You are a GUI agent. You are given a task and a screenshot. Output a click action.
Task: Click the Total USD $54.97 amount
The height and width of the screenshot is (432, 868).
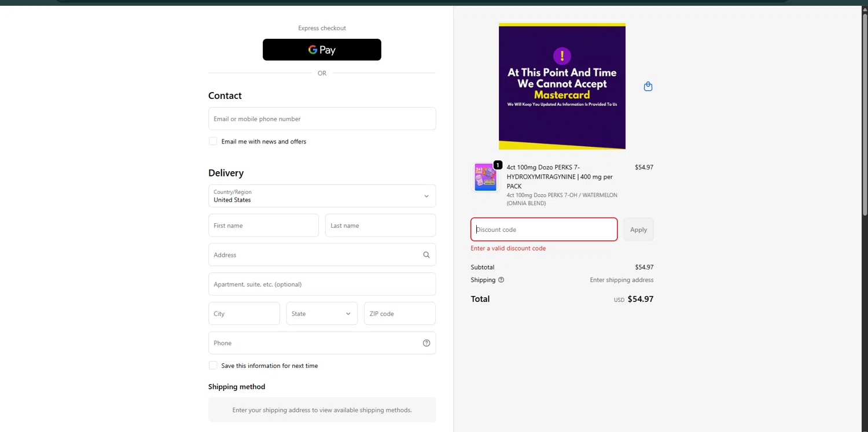[634, 299]
